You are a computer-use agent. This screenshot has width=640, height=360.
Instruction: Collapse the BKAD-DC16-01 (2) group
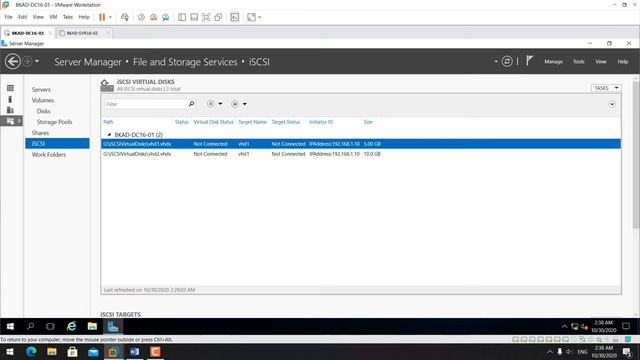coord(109,135)
